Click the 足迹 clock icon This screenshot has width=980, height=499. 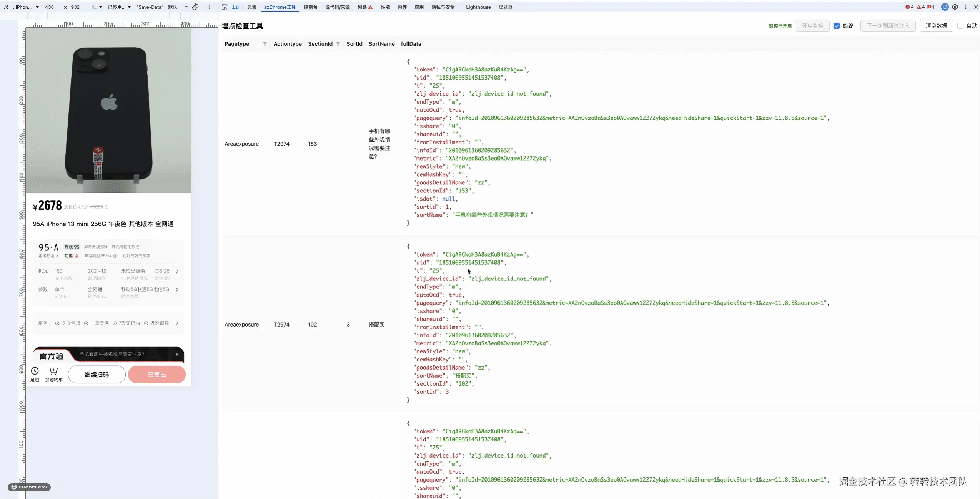[35, 371]
